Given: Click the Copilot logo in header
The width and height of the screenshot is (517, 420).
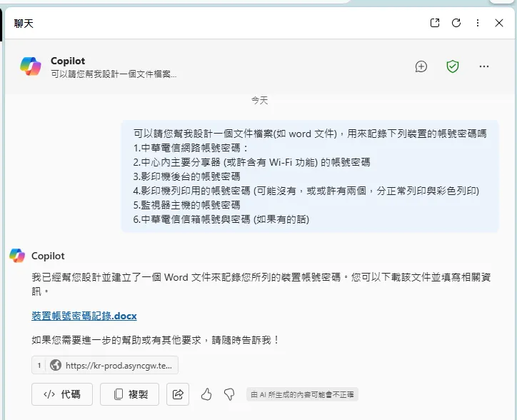Looking at the screenshot, I should coord(30,66).
